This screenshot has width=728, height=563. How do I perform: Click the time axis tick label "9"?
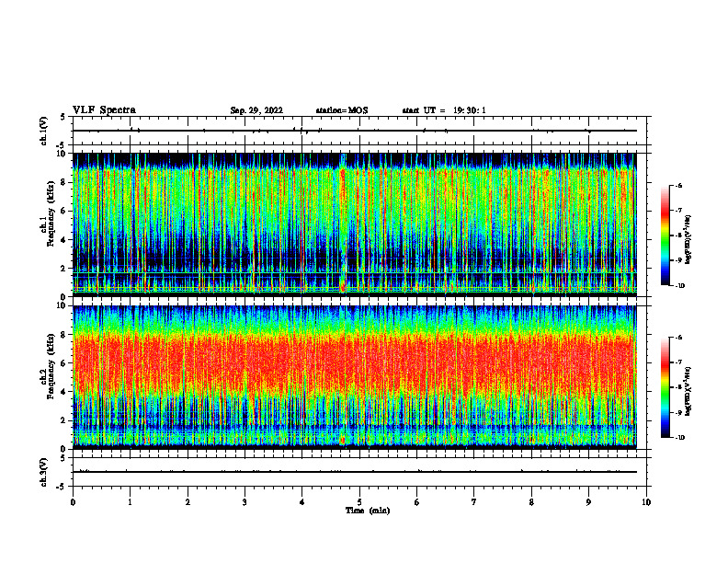(x=588, y=502)
